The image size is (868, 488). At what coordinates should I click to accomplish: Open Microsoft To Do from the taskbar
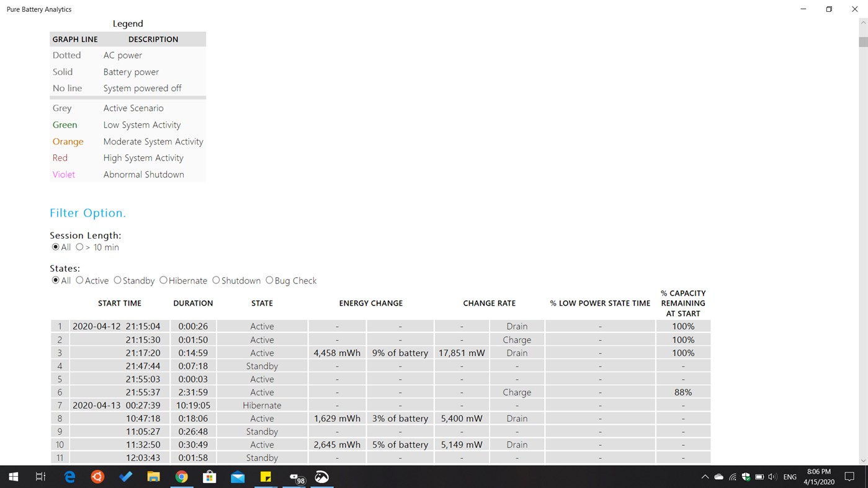click(x=125, y=477)
